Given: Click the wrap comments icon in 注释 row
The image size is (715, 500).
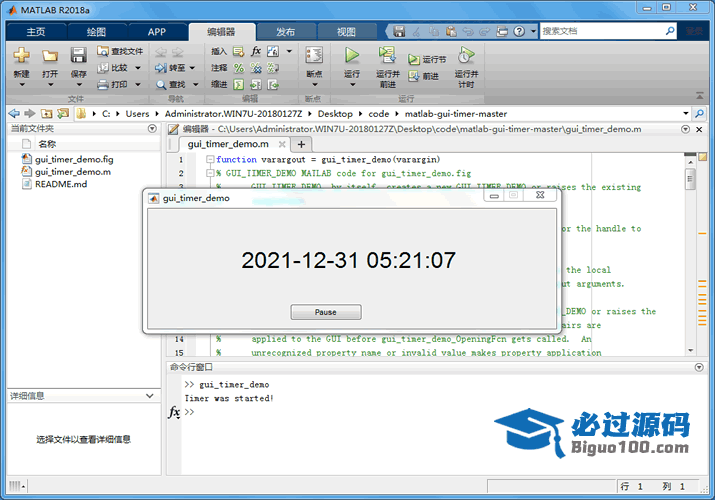Looking at the screenshot, I should tap(273, 68).
